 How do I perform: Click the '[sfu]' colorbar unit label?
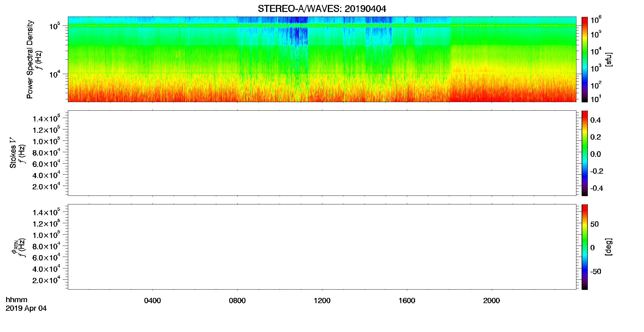(x=608, y=60)
